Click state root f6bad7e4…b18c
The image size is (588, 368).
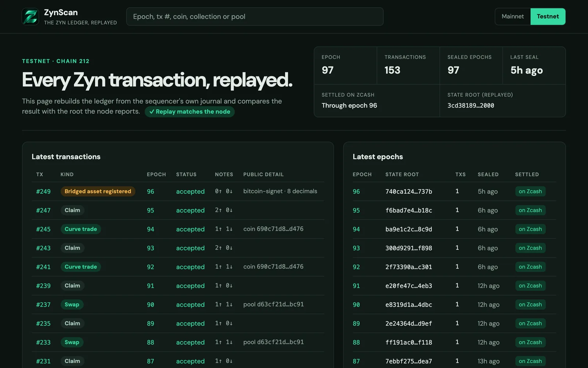click(409, 210)
